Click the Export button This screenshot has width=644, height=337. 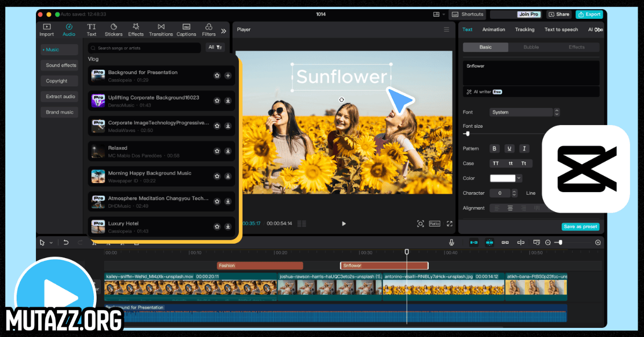pyautogui.click(x=589, y=14)
